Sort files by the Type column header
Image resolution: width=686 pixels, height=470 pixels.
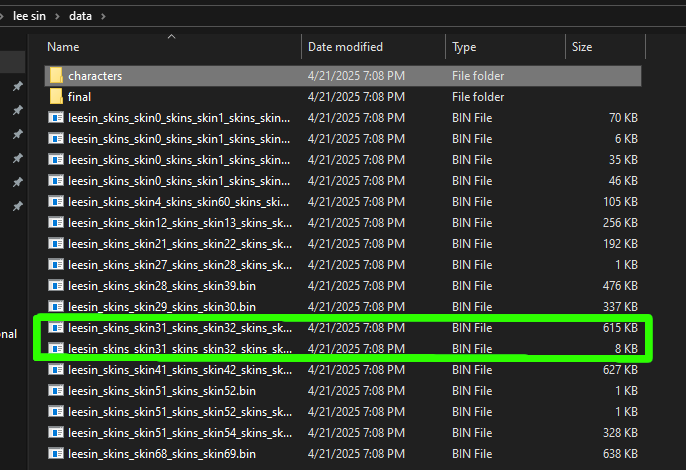tap(464, 47)
